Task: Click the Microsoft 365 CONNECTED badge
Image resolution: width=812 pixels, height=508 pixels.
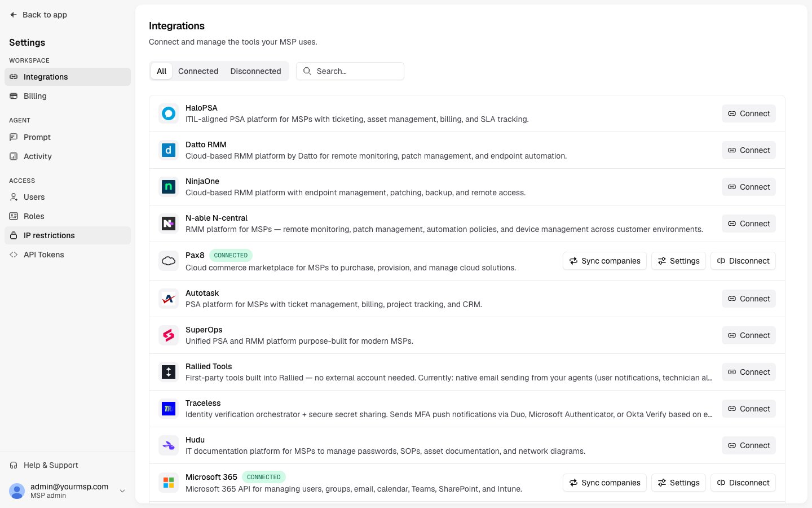Action: click(264, 477)
